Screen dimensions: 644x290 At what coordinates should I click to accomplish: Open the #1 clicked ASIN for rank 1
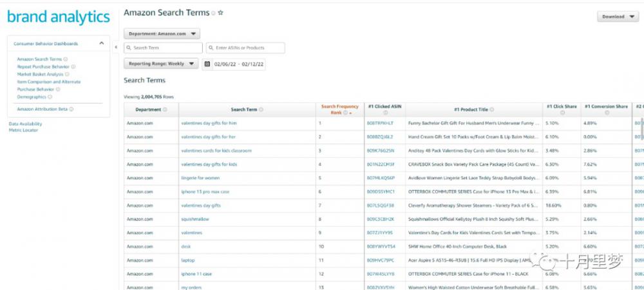click(x=380, y=123)
